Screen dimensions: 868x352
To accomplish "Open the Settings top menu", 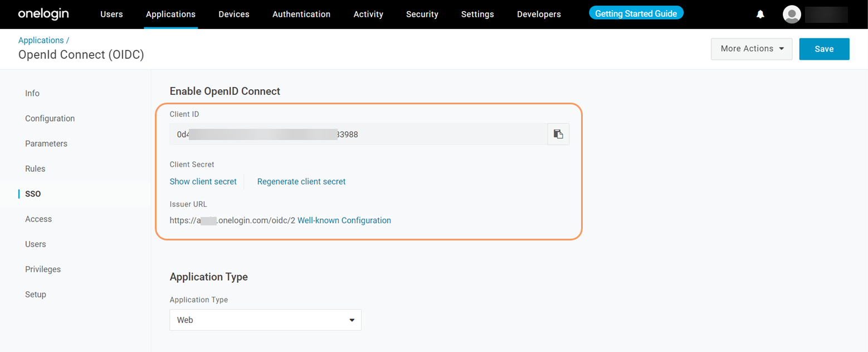I will [477, 15].
